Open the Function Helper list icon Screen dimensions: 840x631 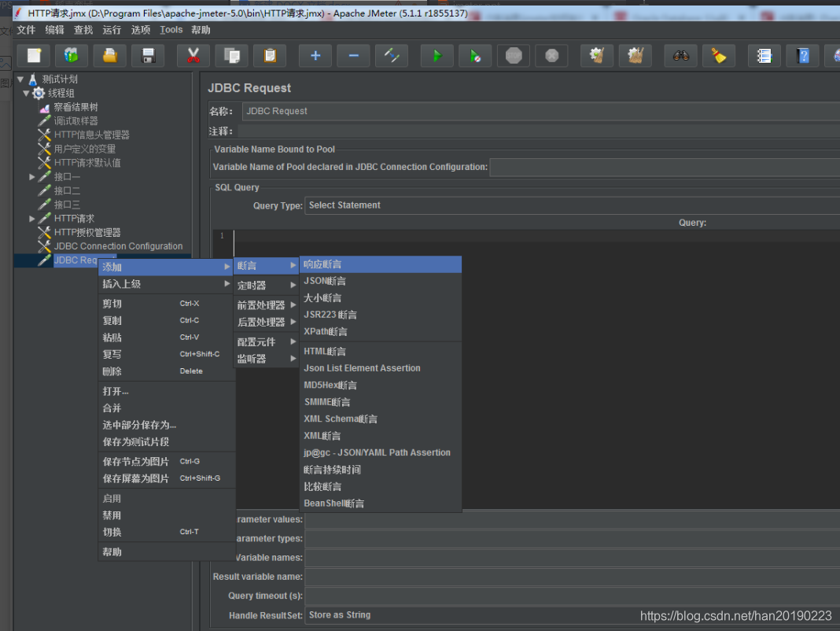pos(764,56)
